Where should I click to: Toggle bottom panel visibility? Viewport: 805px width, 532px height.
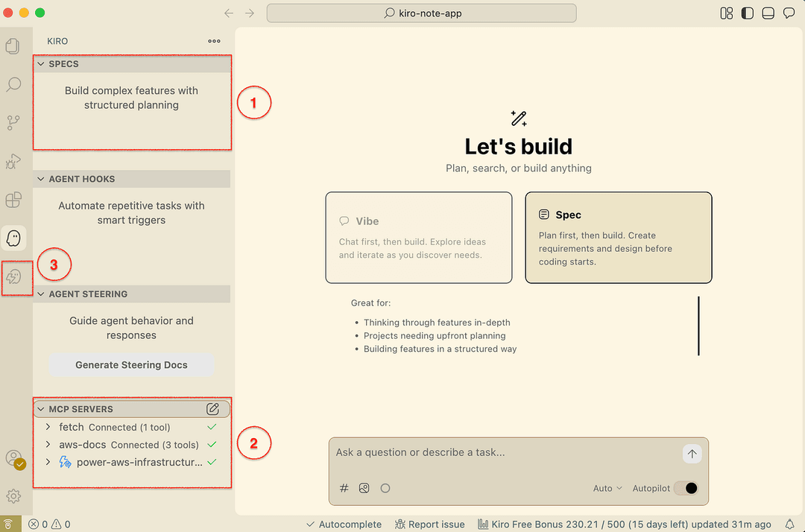click(768, 13)
